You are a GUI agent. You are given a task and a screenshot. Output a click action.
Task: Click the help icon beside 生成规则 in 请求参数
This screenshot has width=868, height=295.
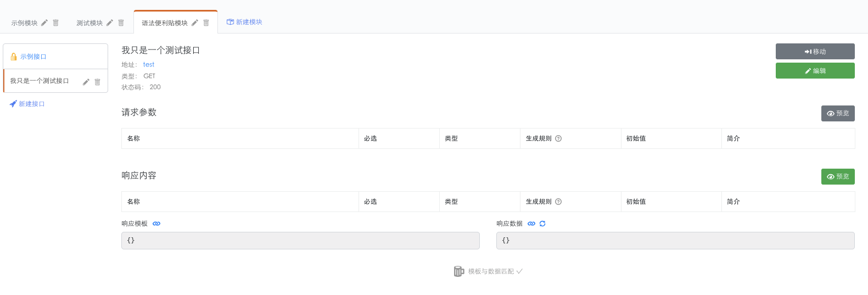(x=558, y=138)
